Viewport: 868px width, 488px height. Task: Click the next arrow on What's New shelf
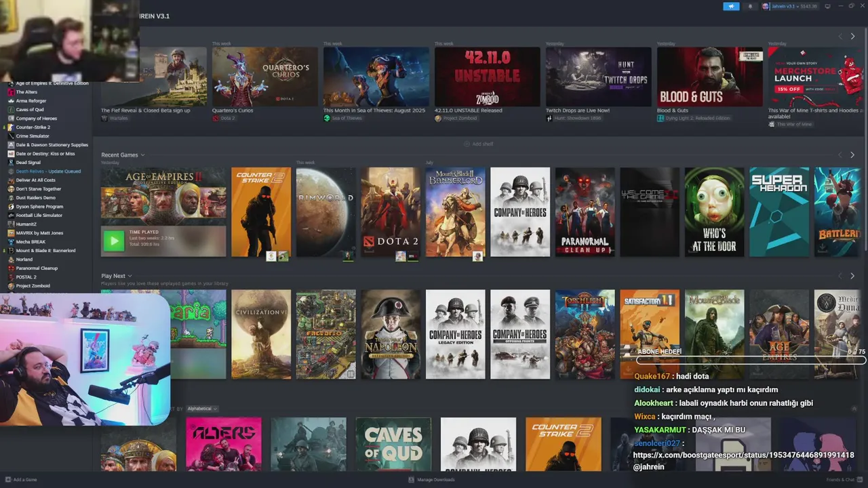pos(852,37)
